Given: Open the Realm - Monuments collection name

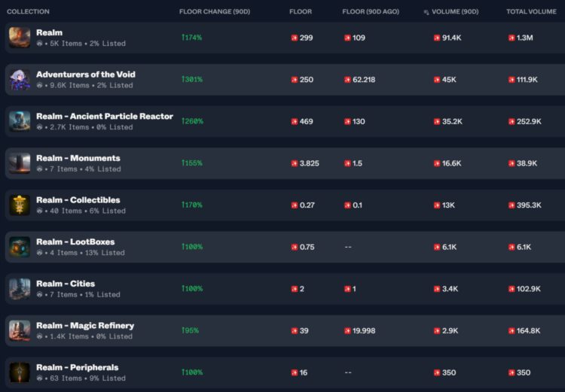Looking at the screenshot, I should click(78, 158).
